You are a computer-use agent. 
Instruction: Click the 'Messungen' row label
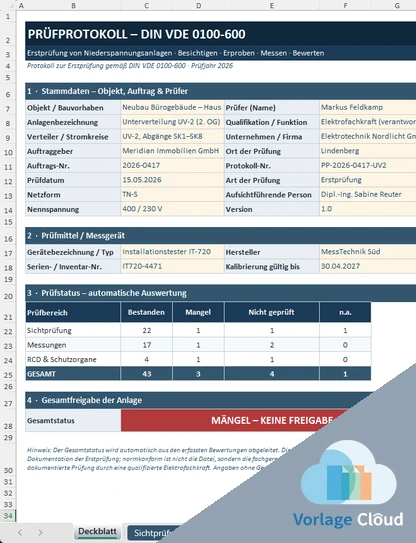(x=73, y=345)
